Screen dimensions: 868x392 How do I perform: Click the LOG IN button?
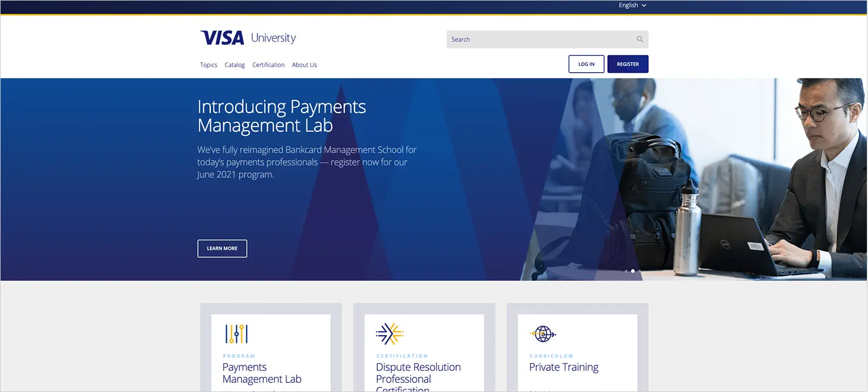coord(586,64)
